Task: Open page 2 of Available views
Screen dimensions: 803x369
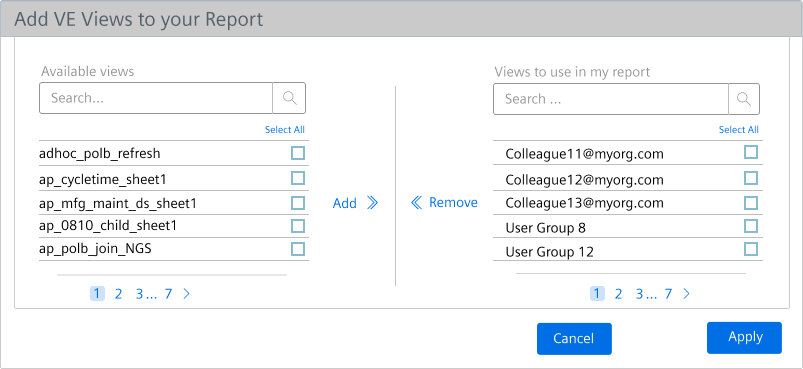Action: 118,294
